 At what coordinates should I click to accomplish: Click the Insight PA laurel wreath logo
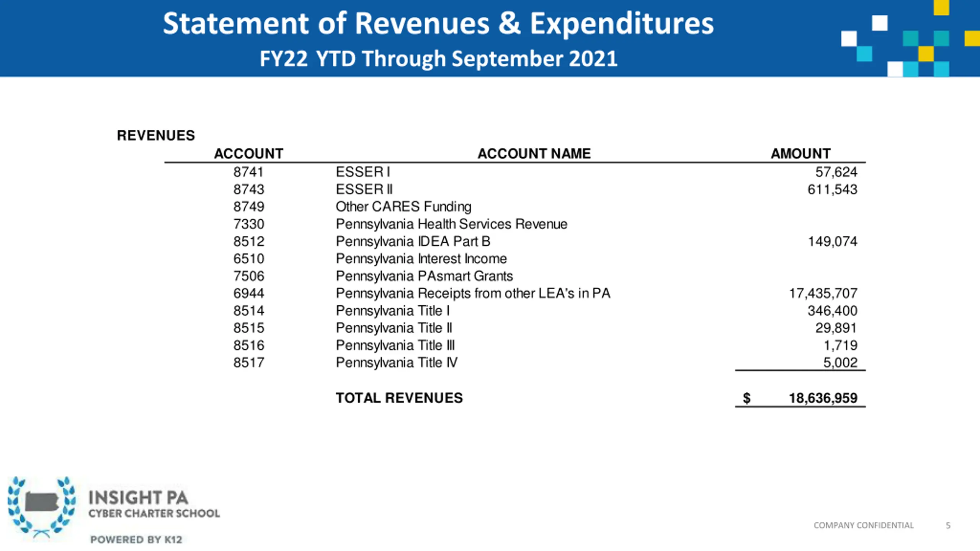coord(42,508)
